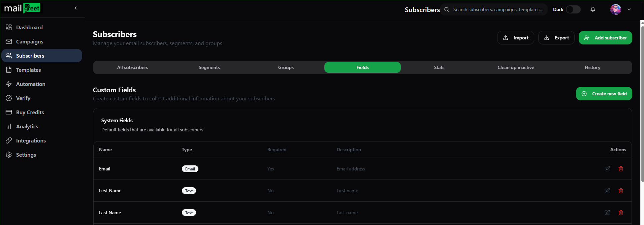Click the 'Last Name' row name
Image resolution: width=644 pixels, height=225 pixels.
[110, 213]
